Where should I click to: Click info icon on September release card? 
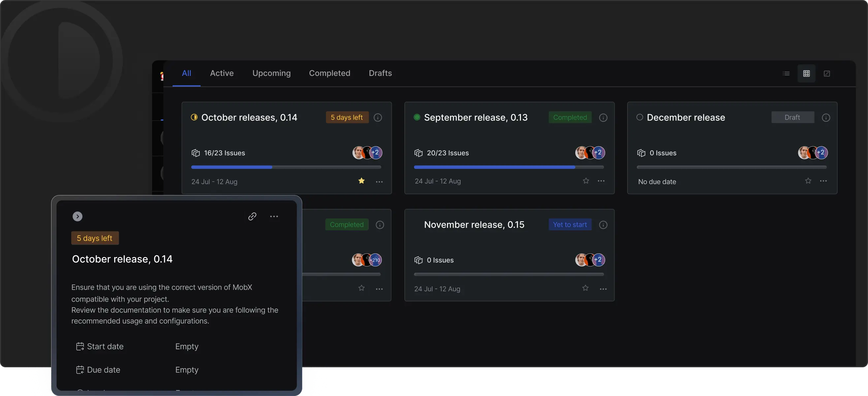pos(603,117)
